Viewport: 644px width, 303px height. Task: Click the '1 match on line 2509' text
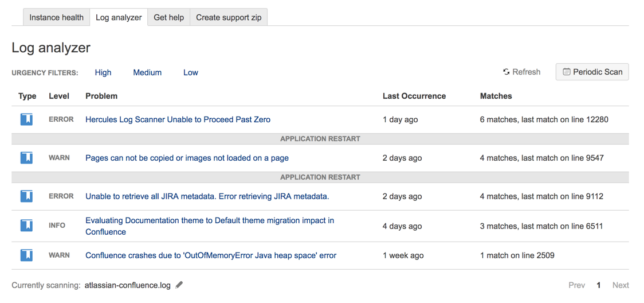click(517, 255)
